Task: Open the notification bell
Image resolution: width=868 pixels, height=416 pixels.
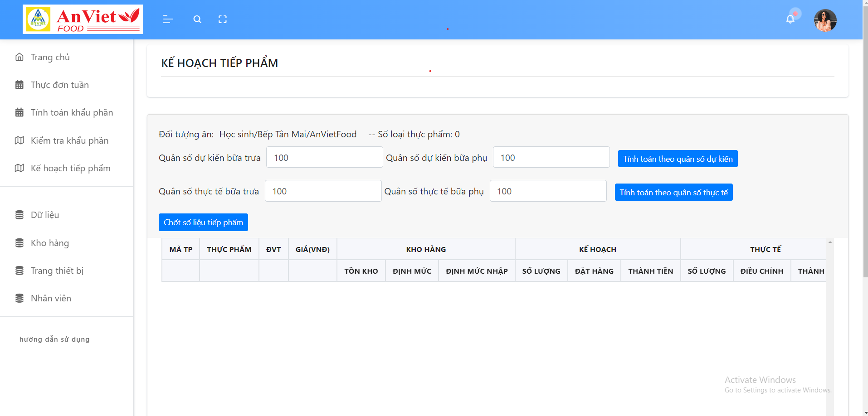Action: pyautogui.click(x=790, y=19)
